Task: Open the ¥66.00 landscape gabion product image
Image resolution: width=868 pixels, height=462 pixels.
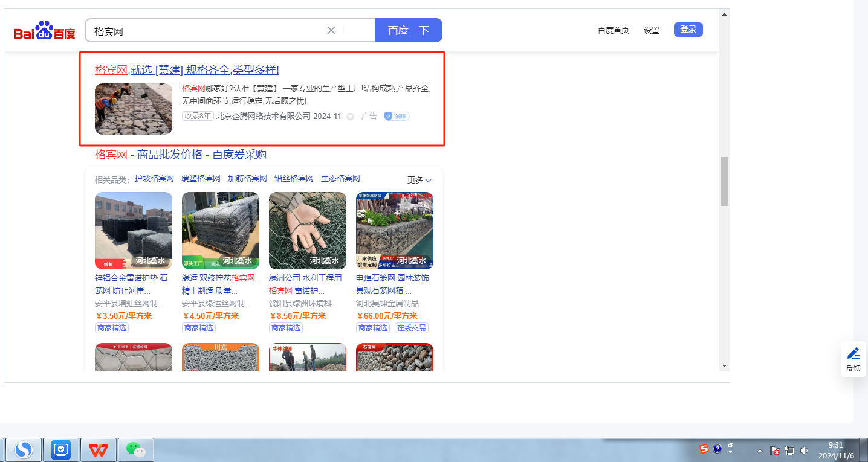Action: [395, 231]
